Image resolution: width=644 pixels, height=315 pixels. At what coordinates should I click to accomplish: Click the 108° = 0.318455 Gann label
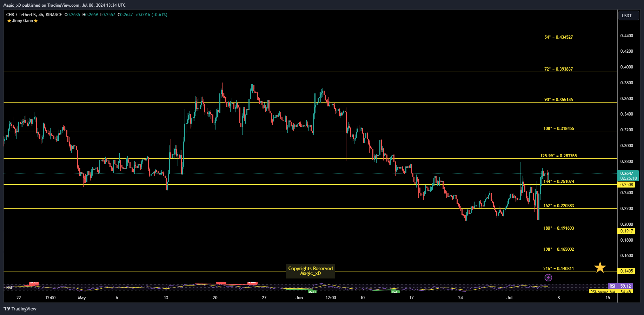tap(559, 128)
